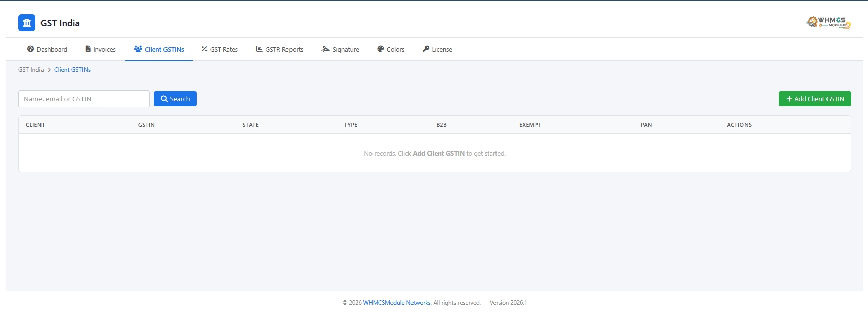Click the Invoices document icon
Viewport: 868px width, 317px height.
click(x=88, y=49)
